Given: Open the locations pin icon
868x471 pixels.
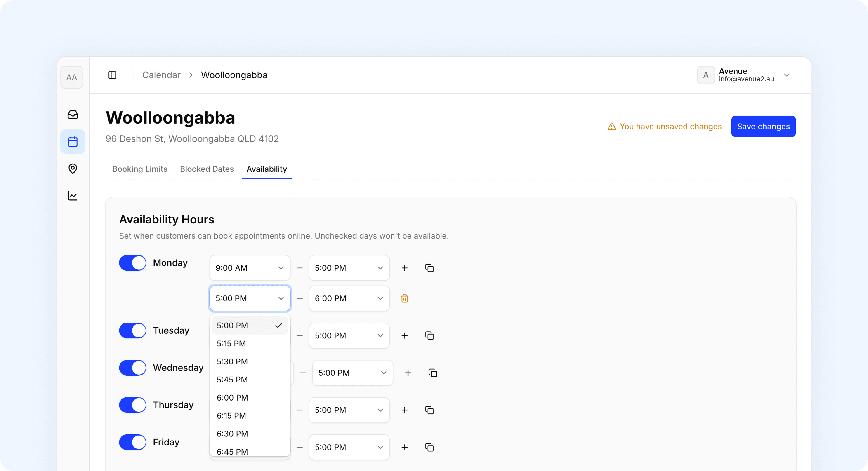Looking at the screenshot, I should pos(73,169).
